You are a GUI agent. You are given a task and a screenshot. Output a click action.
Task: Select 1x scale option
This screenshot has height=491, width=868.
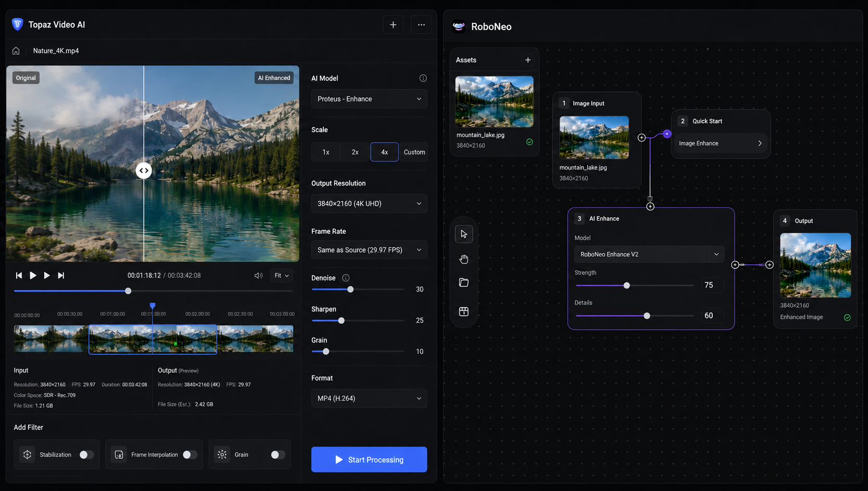326,152
